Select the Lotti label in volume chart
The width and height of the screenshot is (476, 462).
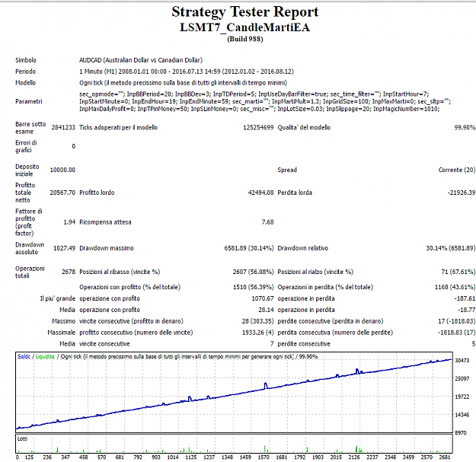click(x=22, y=438)
